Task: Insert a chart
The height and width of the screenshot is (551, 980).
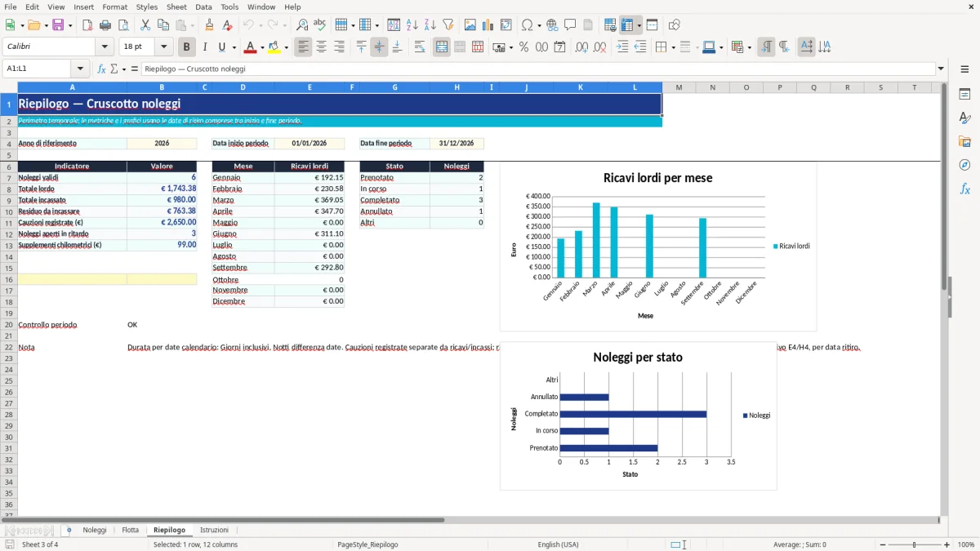Action: pos(488,25)
